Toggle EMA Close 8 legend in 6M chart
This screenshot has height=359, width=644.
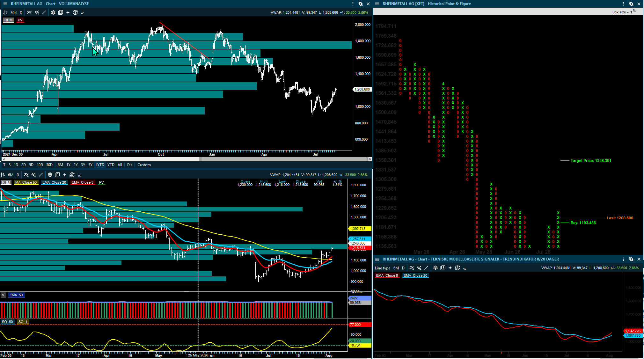click(x=83, y=182)
